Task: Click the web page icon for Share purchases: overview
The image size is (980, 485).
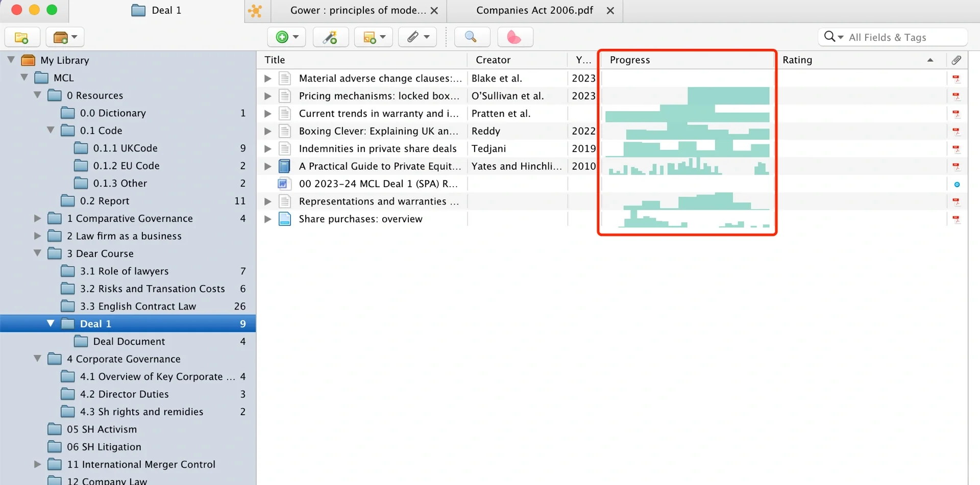Action: click(285, 219)
